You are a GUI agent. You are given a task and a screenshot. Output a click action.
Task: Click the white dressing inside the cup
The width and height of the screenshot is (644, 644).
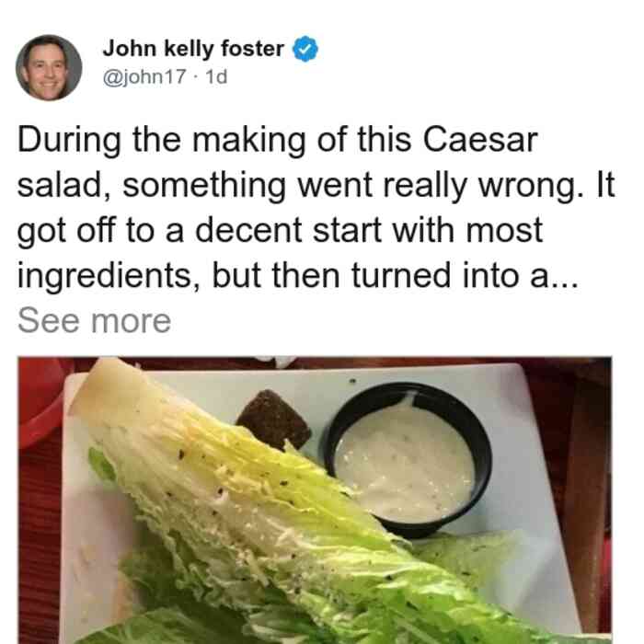pyautogui.click(x=405, y=462)
